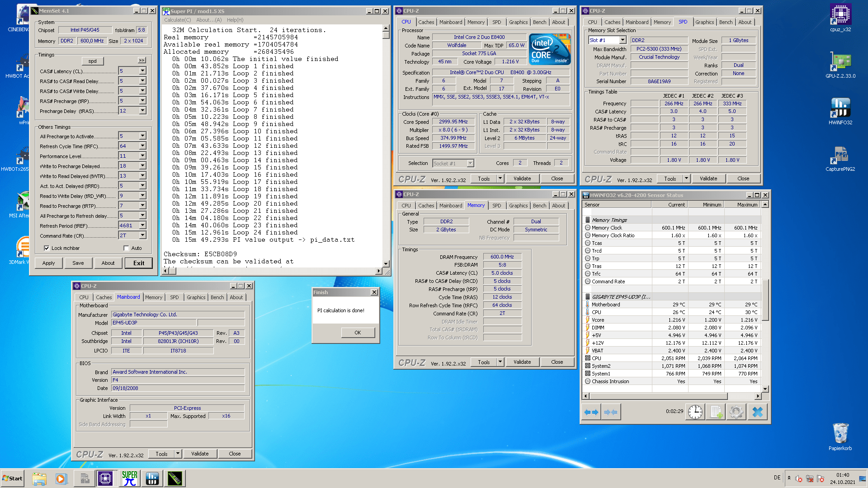868x488 pixels.
Task: Switch to Caches tab in CPU-Z CPU window
Action: pos(426,22)
